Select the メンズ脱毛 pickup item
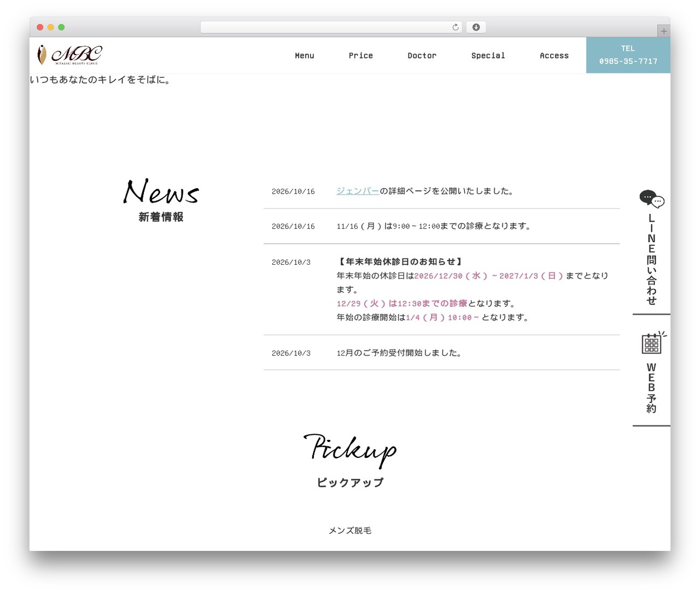This screenshot has height=593, width=700. [350, 531]
